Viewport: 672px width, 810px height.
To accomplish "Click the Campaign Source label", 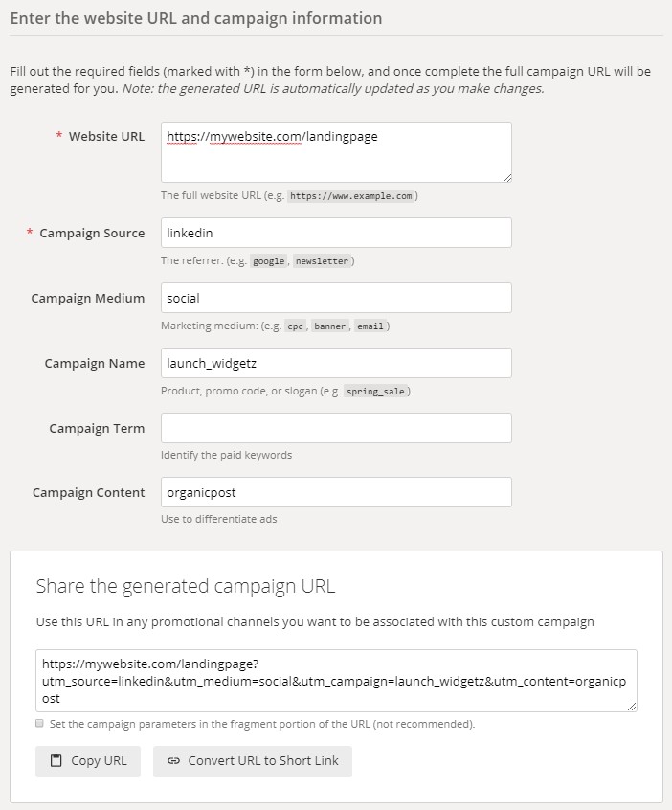I will pyautogui.click(x=92, y=234).
